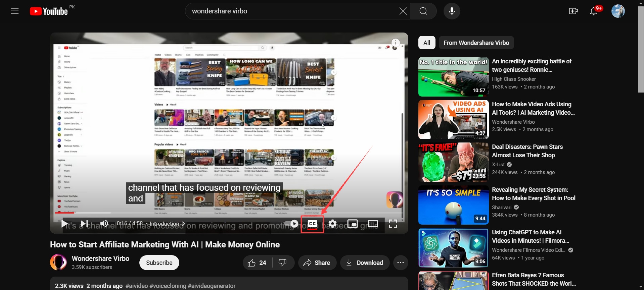Open Wondershare Virbo channel name link
The width and height of the screenshot is (644, 290).
[100, 258]
